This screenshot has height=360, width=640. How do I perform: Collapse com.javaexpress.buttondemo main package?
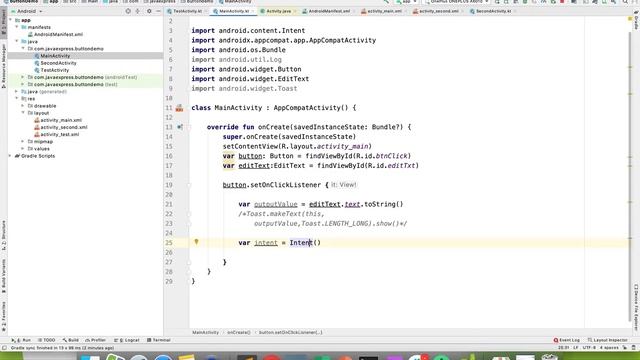pos(23,49)
